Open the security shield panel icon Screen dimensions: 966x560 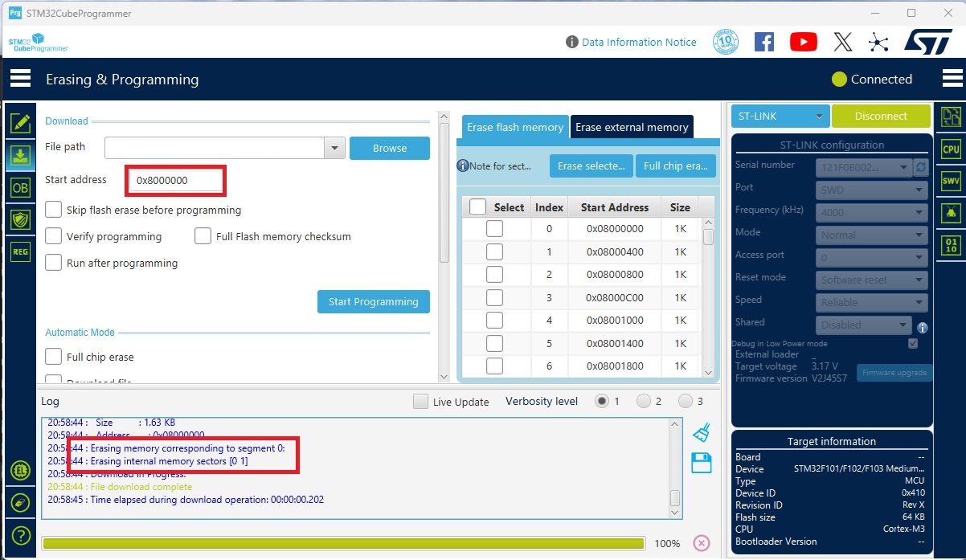point(21,219)
